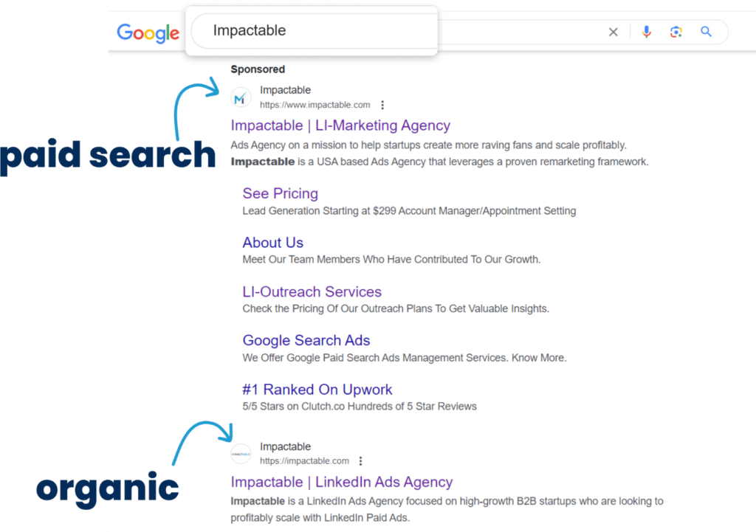Screen dimensions: 756x532
Task: Click the sponsored Impactable favicon
Action: click(x=241, y=97)
